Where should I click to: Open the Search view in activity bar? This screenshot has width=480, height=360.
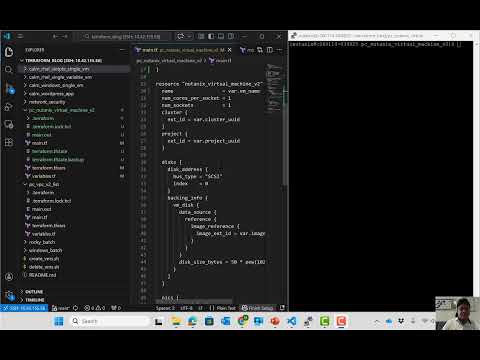9,70
